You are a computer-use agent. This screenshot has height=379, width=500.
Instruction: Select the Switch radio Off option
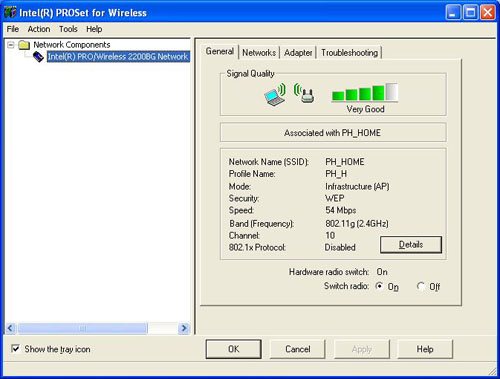point(421,286)
